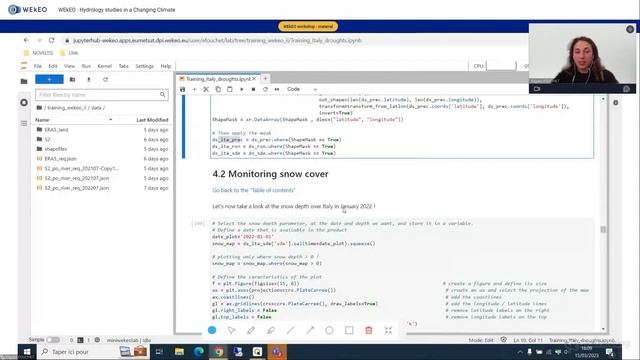Open the File menu
This screenshot has width=640, height=360.
tap(38, 66)
